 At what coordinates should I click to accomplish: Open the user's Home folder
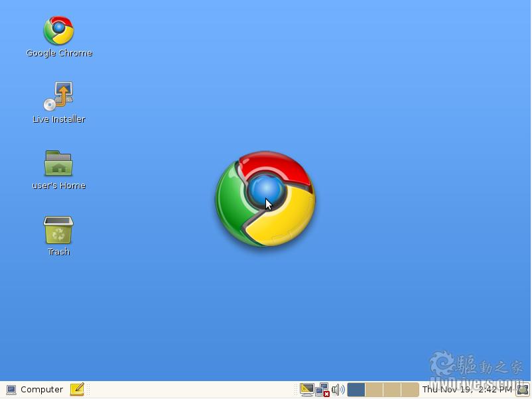(x=58, y=163)
